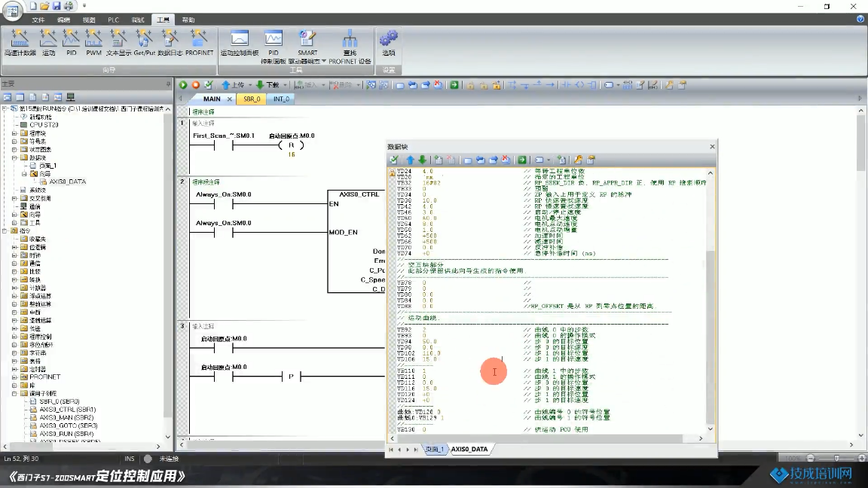Open the 数据日志 wizard
The image size is (868, 488).
coord(170,43)
